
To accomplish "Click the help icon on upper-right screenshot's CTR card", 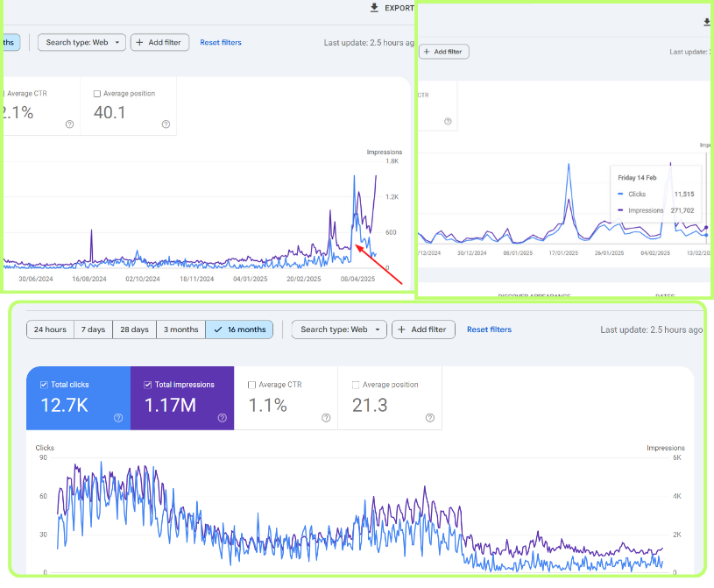I will coord(448,121).
